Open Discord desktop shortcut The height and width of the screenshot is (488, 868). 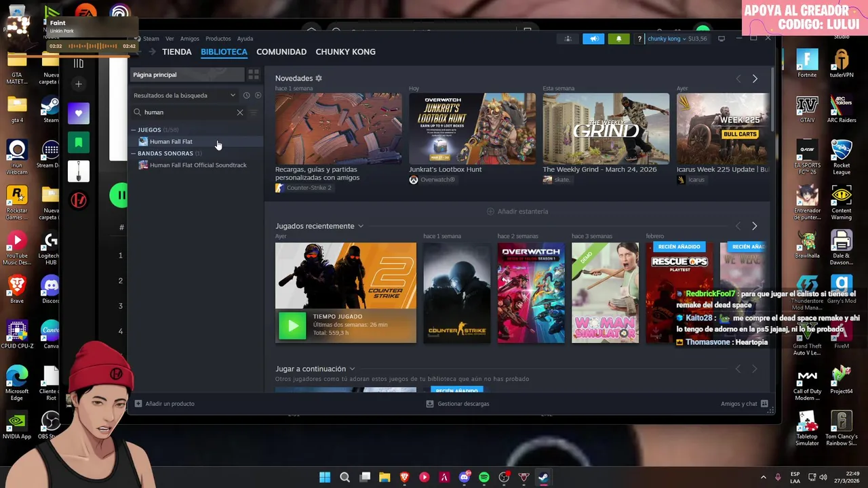tap(50, 289)
